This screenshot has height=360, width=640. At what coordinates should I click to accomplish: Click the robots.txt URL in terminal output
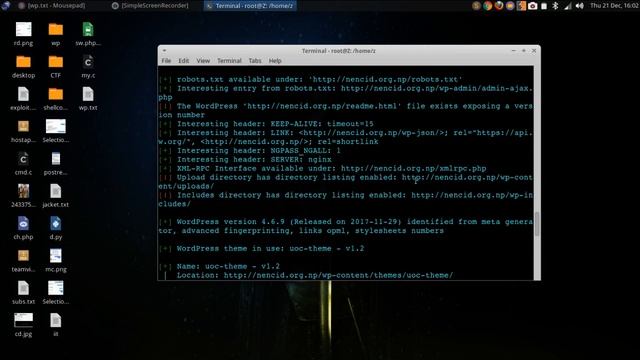click(x=385, y=80)
